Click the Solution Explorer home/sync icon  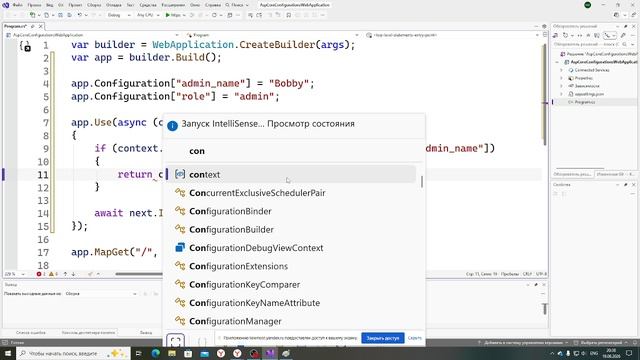(x=556, y=36)
